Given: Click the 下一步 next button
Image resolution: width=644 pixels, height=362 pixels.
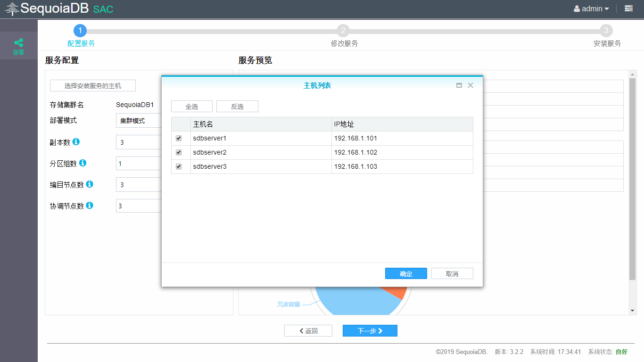Looking at the screenshot, I should 370,330.
